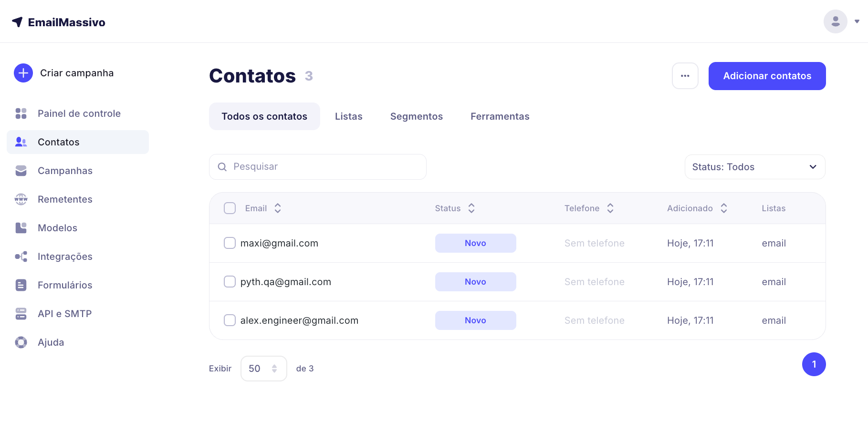868x421 pixels.
Task: Change the Exibir rows-per-page selector
Action: [x=263, y=369]
